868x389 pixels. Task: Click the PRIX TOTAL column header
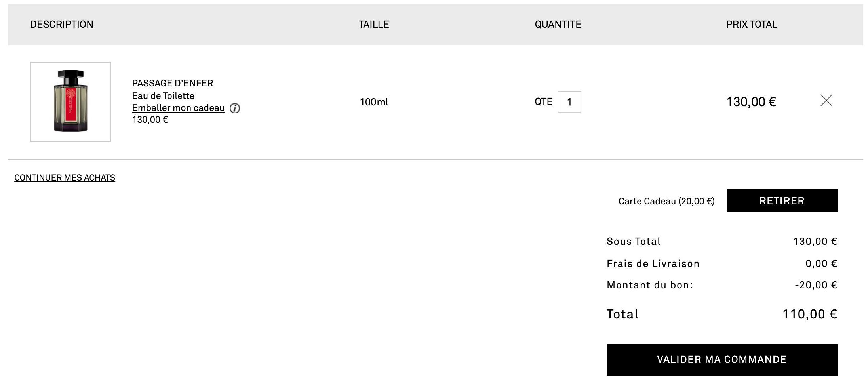[x=751, y=25]
